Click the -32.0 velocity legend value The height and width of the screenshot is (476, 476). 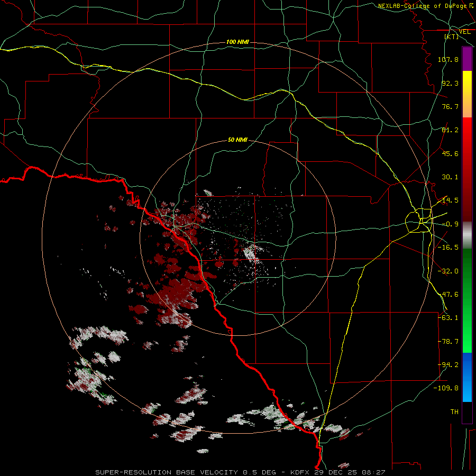click(x=448, y=271)
